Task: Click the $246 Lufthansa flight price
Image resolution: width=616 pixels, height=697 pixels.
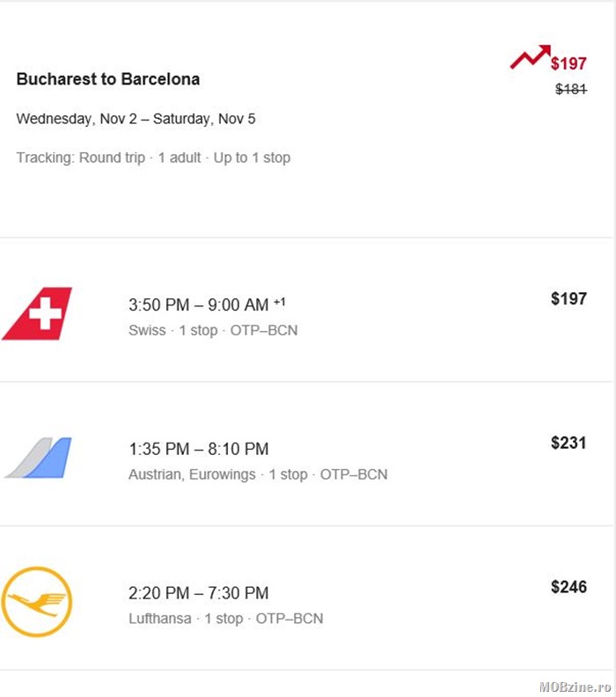Action: (568, 587)
